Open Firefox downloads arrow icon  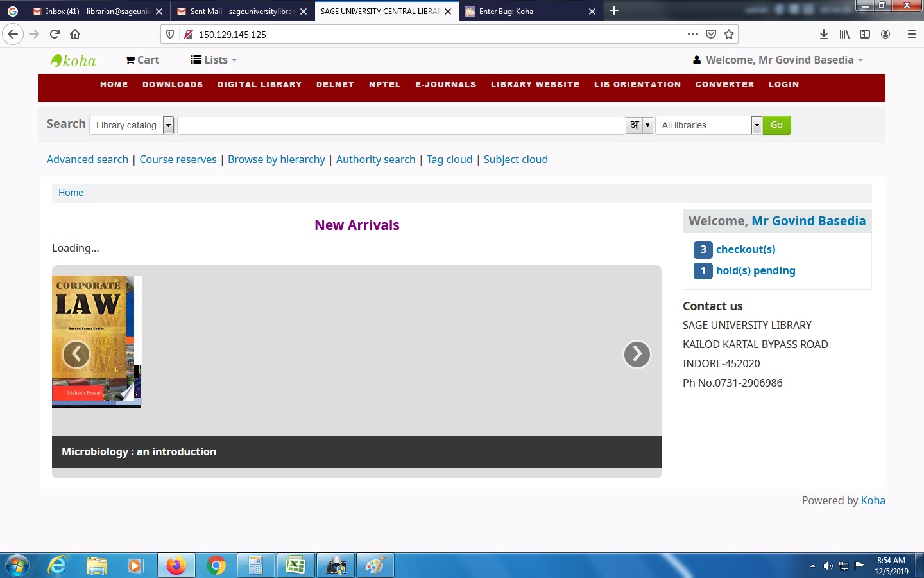point(823,34)
